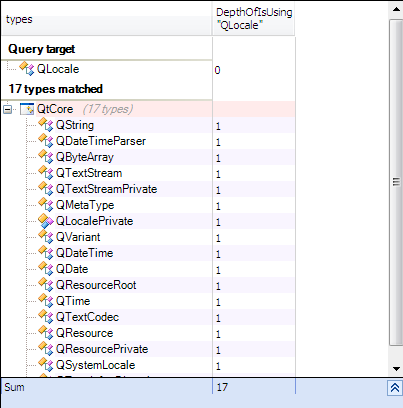403x408 pixels.
Task: Click the class icon beside QTime
Action: [46, 301]
